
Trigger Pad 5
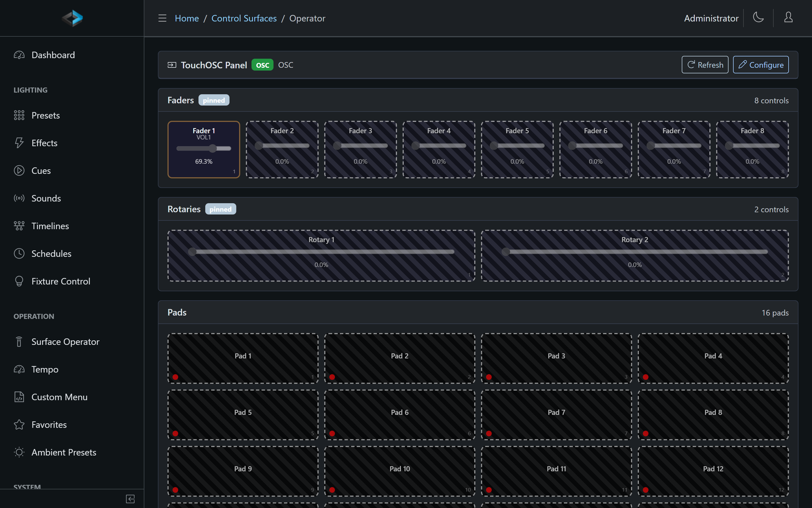243,415
